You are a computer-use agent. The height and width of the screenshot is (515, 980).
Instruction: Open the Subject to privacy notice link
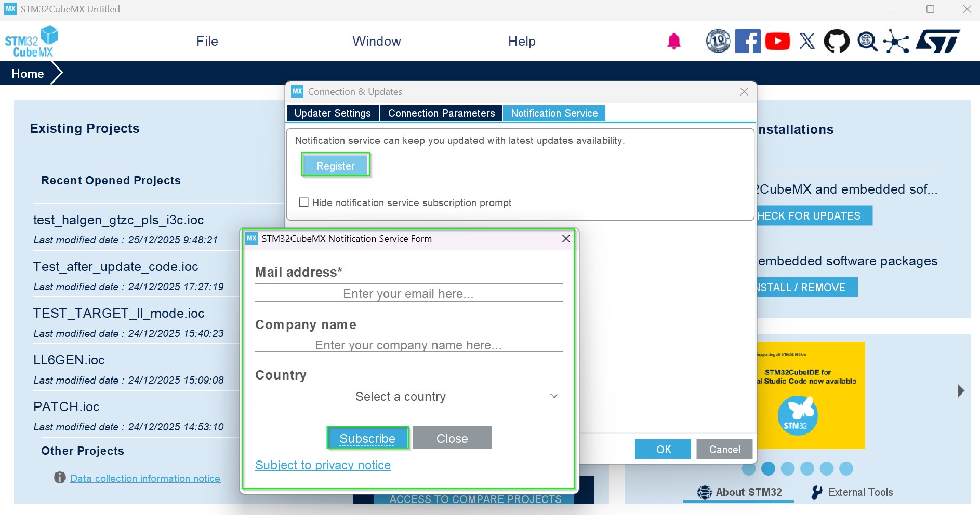coord(323,465)
